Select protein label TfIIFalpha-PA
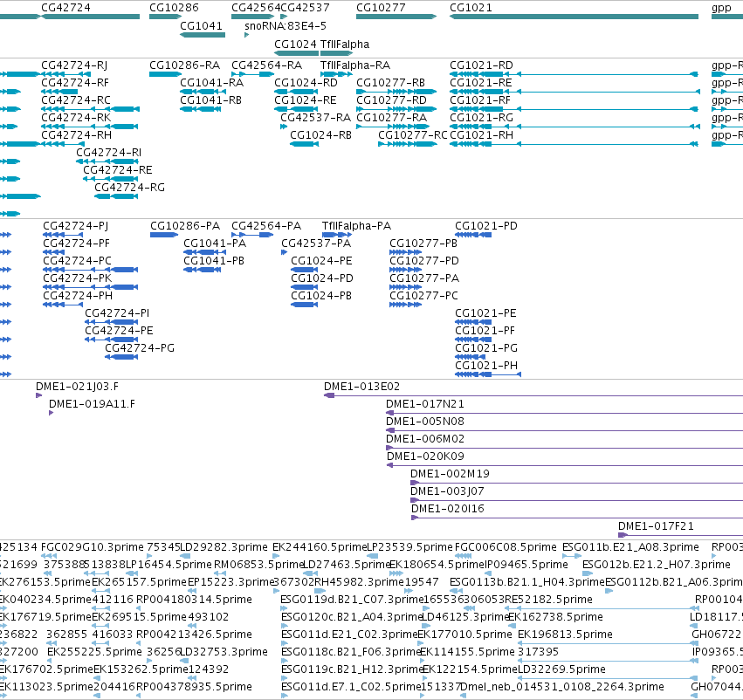Screen dimensions: 743x700 click(356, 226)
